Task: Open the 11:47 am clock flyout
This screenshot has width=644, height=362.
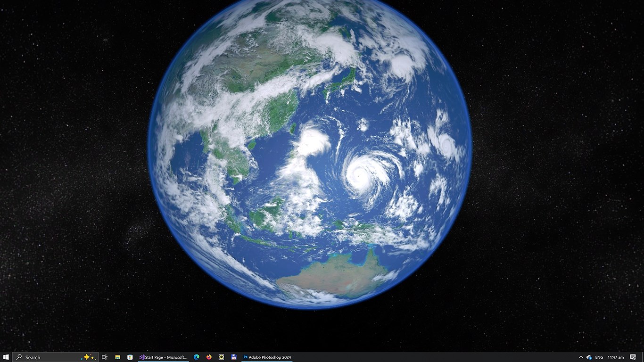Action: coord(616,357)
